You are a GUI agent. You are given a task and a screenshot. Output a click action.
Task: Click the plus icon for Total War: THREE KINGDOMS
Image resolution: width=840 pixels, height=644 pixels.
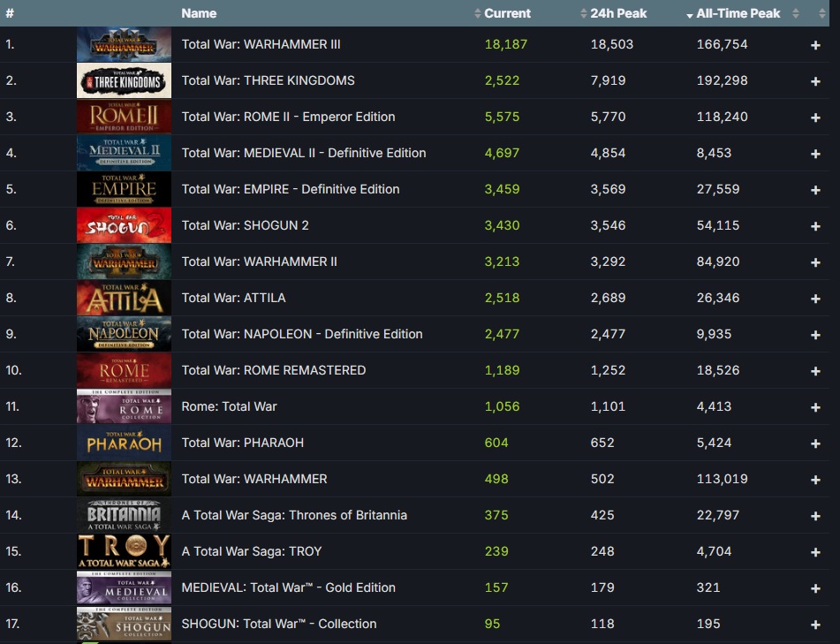click(x=815, y=81)
